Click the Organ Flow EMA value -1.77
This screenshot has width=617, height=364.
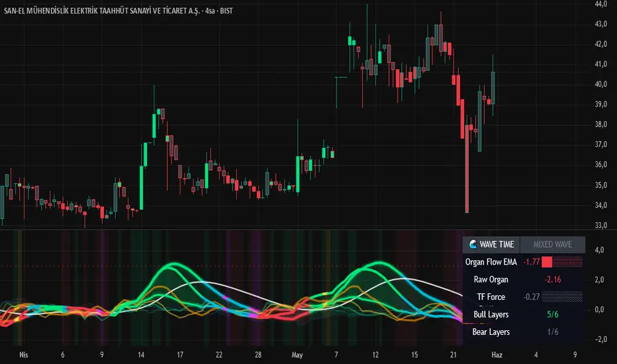tap(531, 262)
